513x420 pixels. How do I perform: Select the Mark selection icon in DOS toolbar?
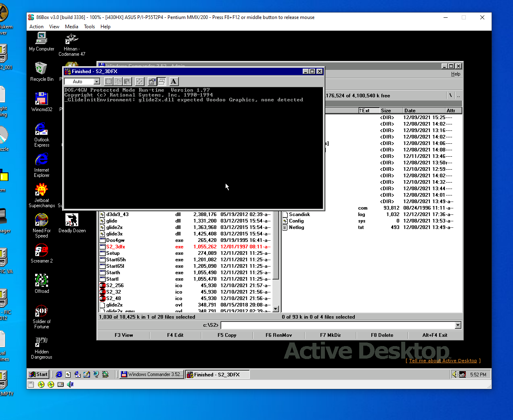[x=109, y=81]
